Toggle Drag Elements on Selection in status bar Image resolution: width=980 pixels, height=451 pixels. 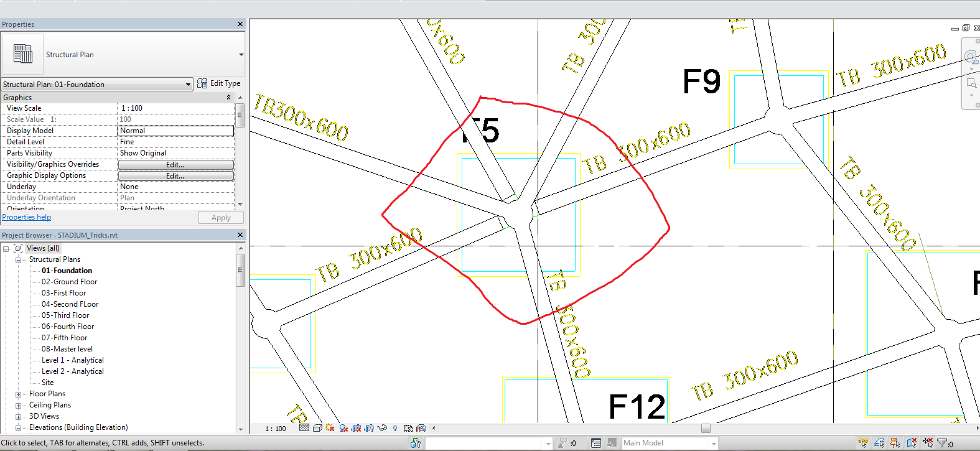pos(928,443)
